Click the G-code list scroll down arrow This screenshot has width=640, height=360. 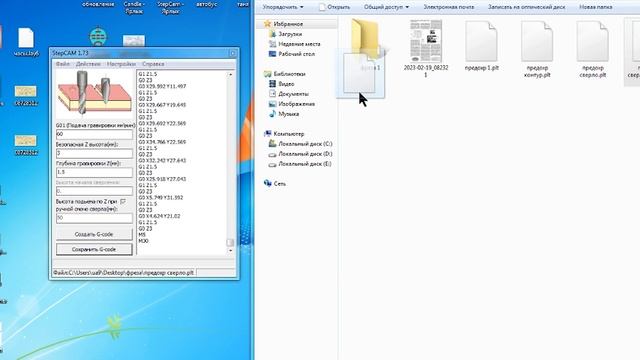coord(230,250)
